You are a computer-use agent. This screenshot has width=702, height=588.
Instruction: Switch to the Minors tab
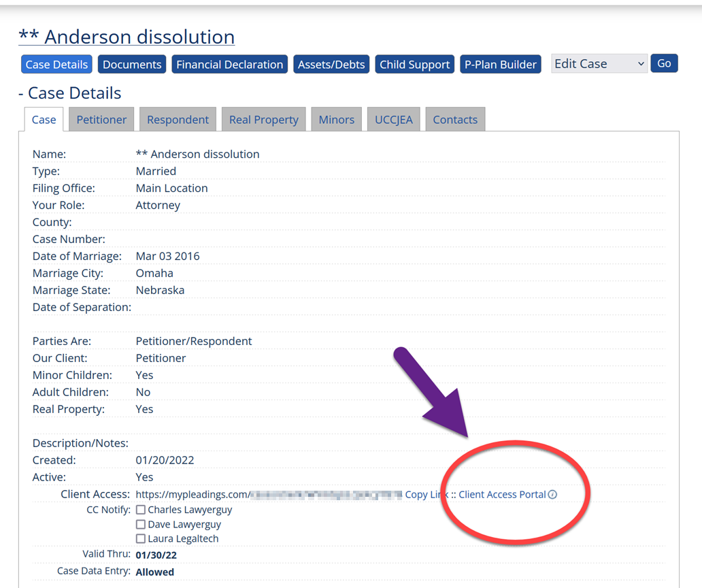pos(336,119)
